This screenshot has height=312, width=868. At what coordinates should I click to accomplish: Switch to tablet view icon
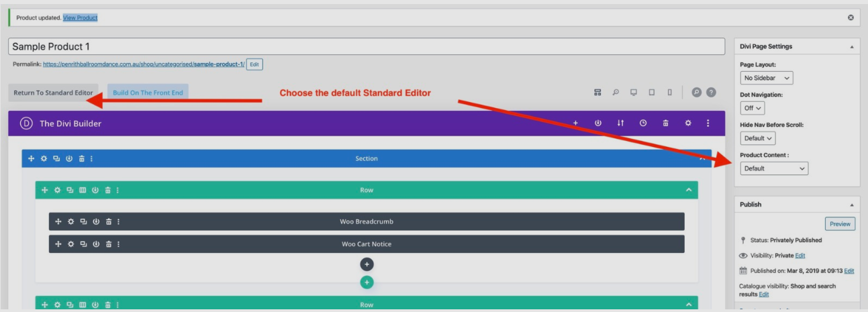coord(652,93)
